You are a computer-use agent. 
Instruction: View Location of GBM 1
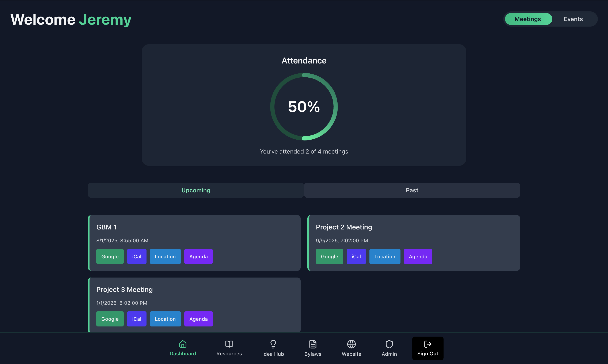click(x=165, y=257)
